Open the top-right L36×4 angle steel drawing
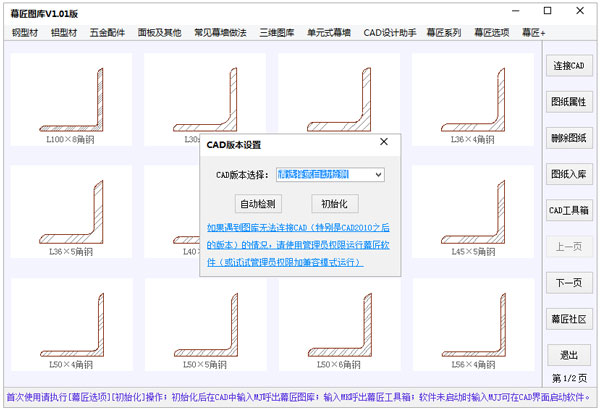The height and width of the screenshot is (409, 600). [x=473, y=98]
